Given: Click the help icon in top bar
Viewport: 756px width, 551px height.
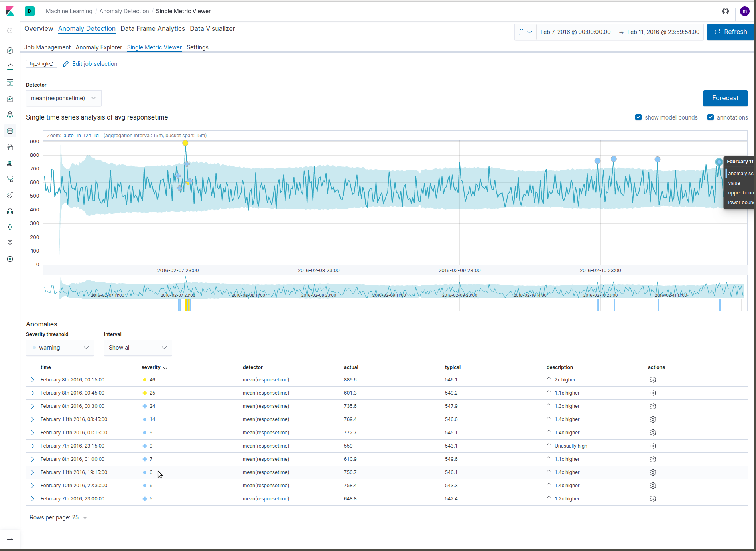Looking at the screenshot, I should 726,11.
